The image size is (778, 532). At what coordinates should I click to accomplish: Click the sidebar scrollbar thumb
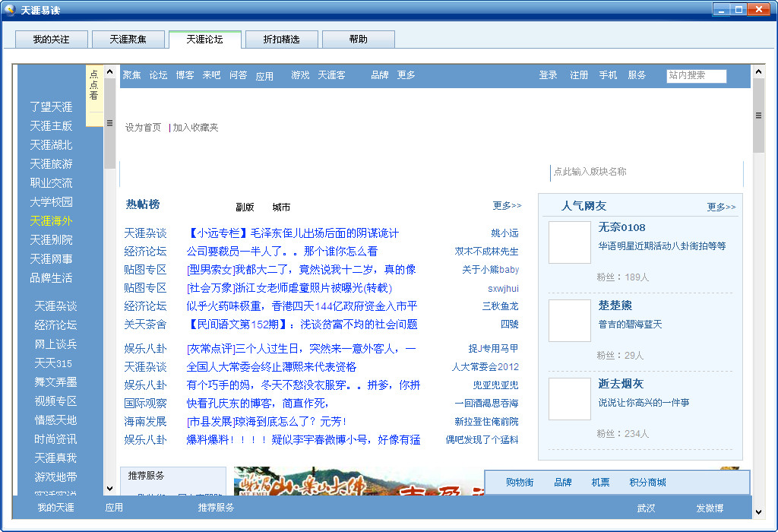(x=109, y=123)
